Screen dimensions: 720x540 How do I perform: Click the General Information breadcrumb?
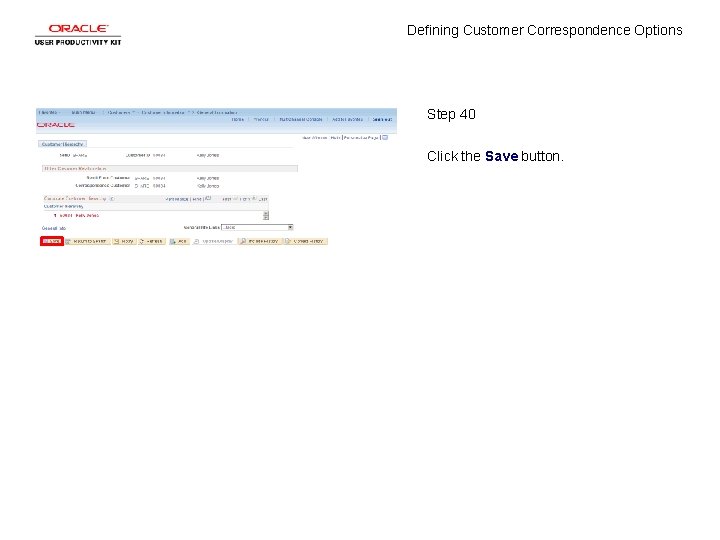point(217,112)
